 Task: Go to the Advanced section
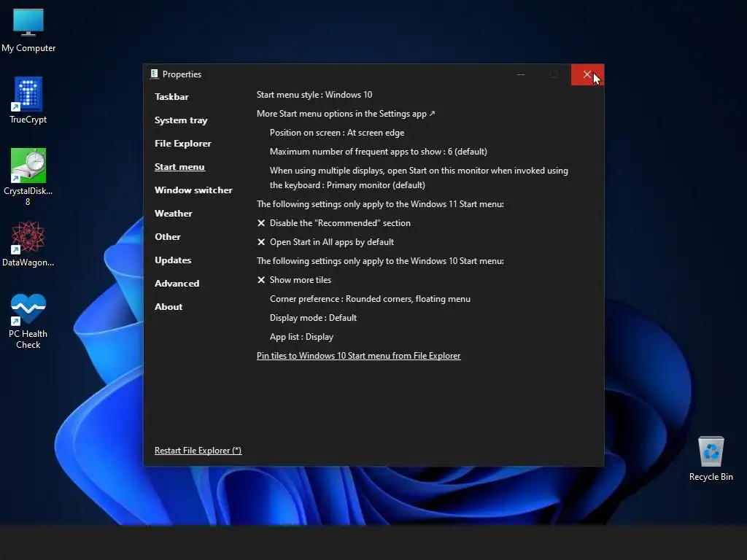[x=177, y=284]
